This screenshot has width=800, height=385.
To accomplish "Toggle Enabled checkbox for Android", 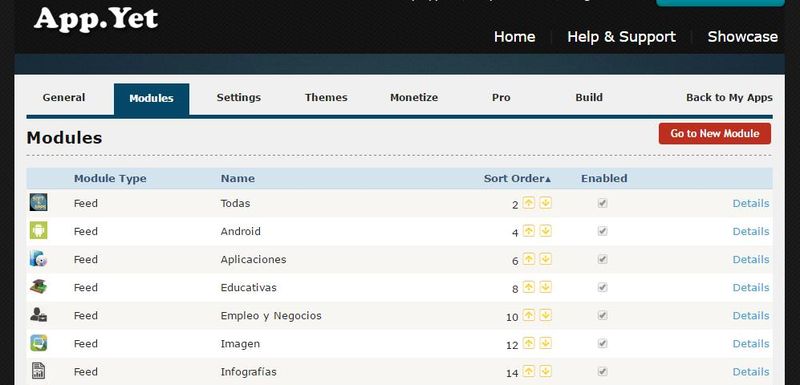I will [603, 231].
